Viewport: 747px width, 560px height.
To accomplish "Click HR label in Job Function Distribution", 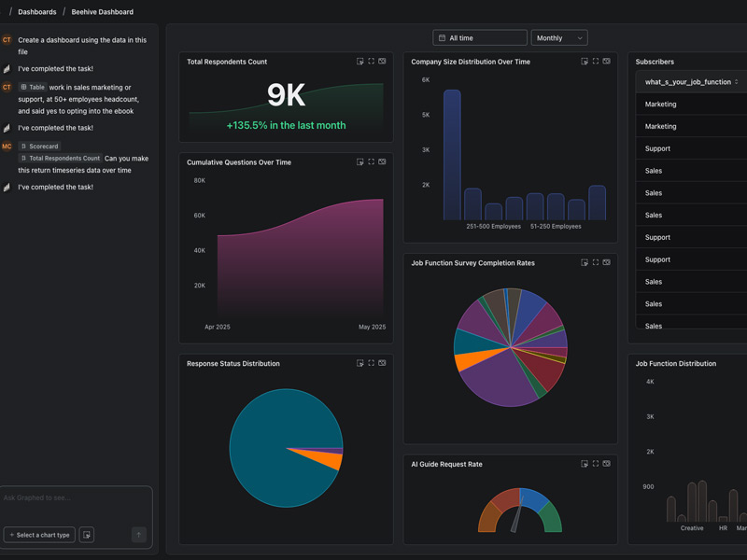I will [723, 528].
